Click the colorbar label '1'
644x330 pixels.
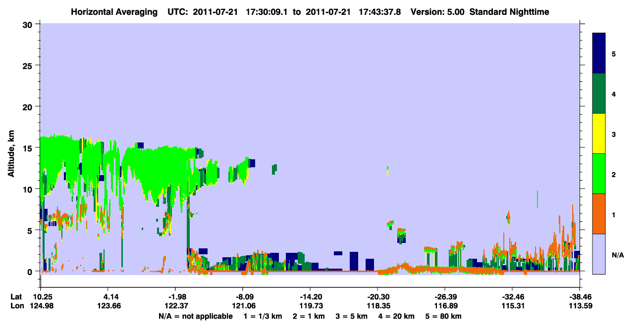coord(614,214)
